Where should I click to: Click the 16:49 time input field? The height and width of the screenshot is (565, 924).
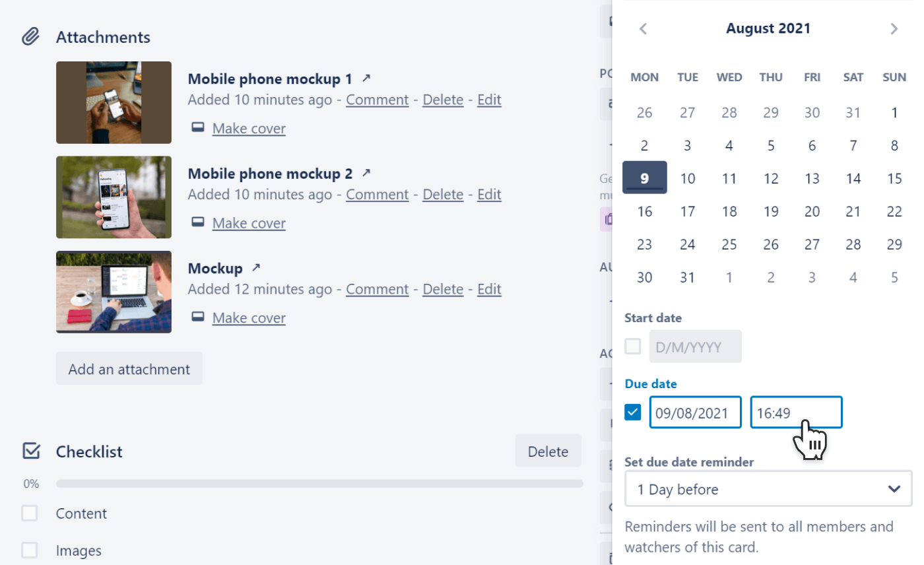796,412
